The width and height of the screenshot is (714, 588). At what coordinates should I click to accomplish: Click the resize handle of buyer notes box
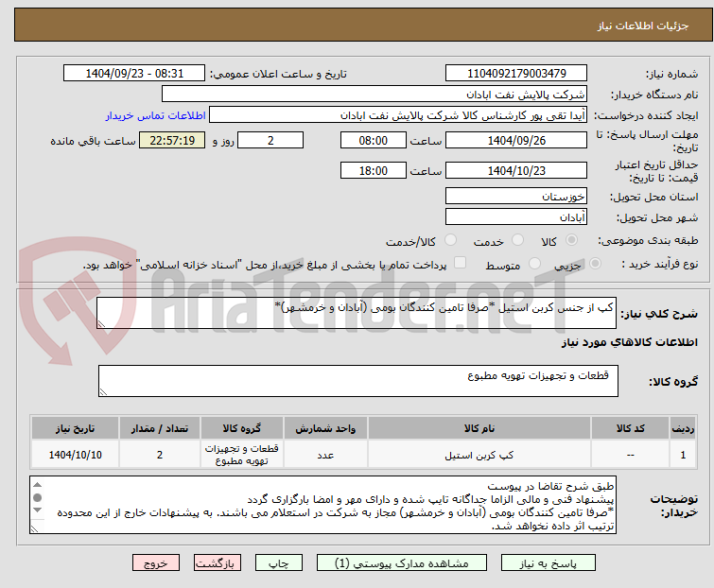click(x=34, y=528)
